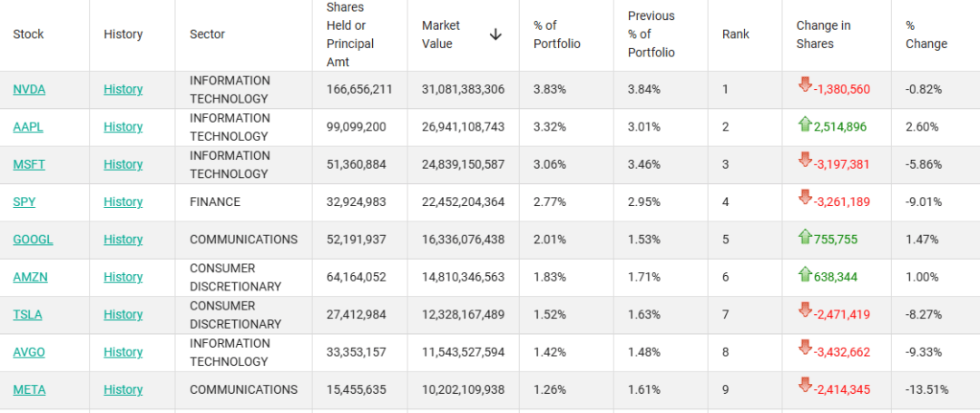Sort by the Rank column header
Viewport: 980px width, 413px height.
pyautogui.click(x=736, y=34)
